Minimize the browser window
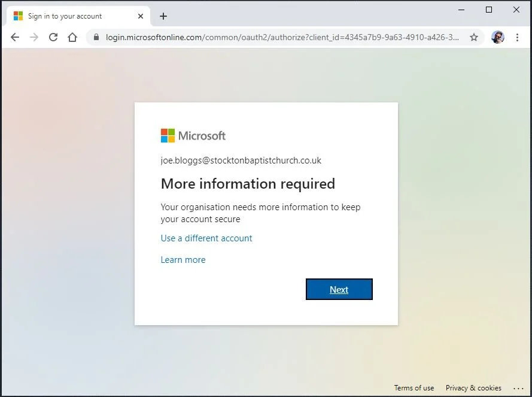 click(x=461, y=10)
